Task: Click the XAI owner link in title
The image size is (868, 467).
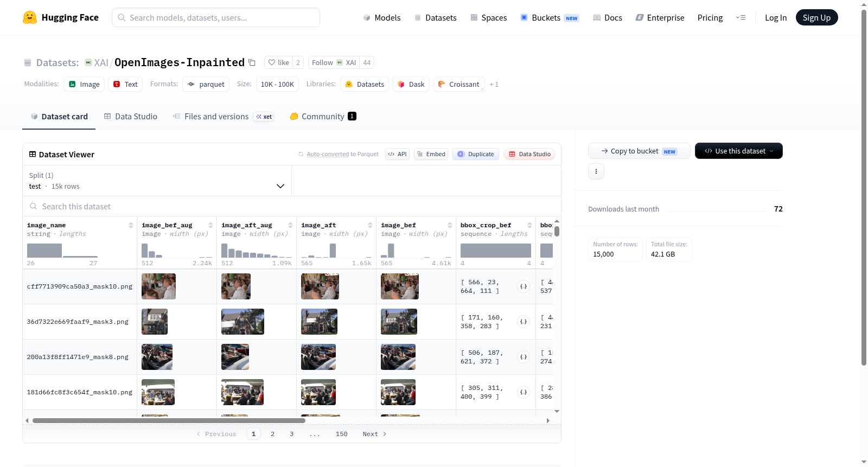Action: pos(101,62)
